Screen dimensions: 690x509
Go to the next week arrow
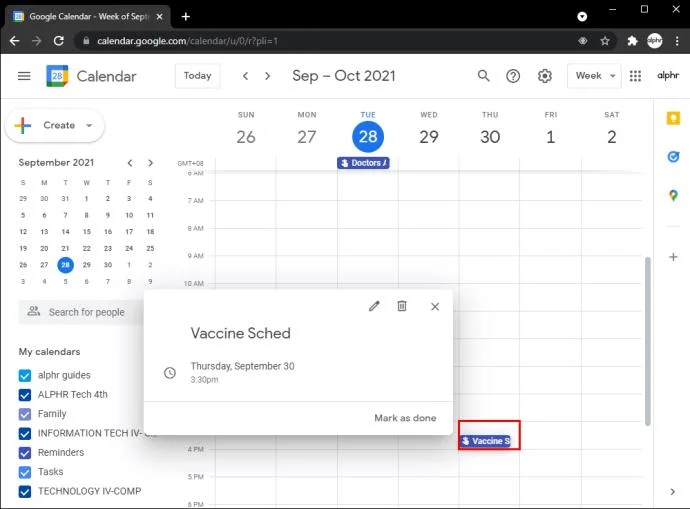click(267, 76)
